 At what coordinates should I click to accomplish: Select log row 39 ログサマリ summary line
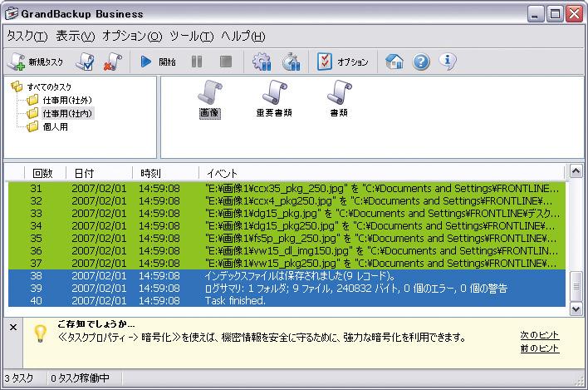(x=287, y=289)
